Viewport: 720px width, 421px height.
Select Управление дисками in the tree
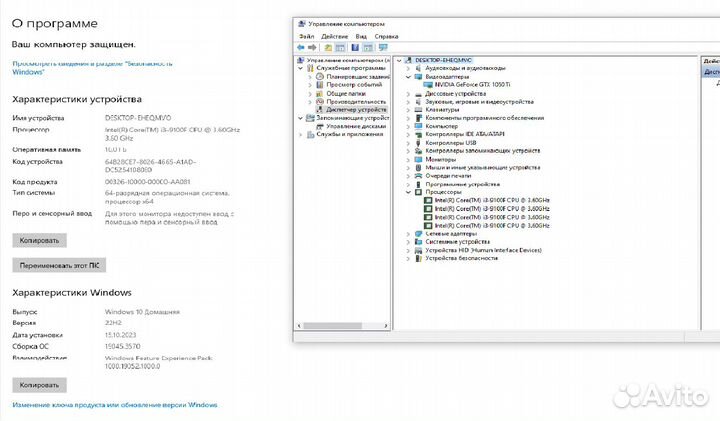[356, 126]
